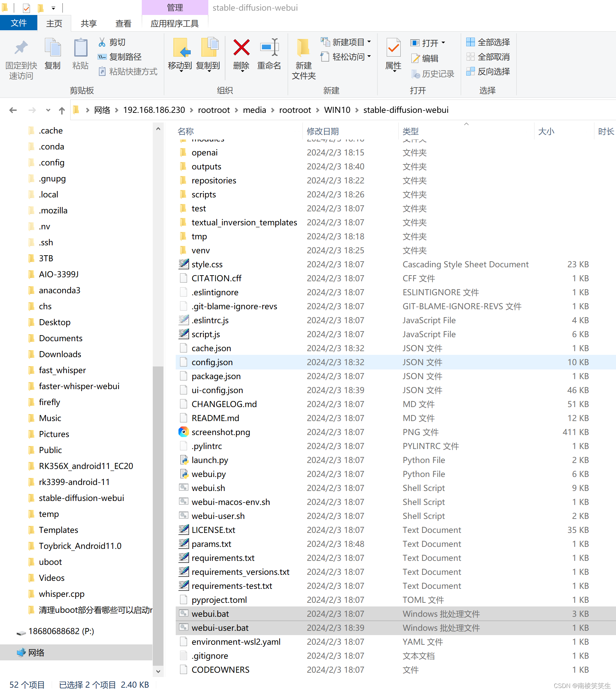Click the red Delete (删除) icon
The image size is (616, 692).
coord(241,48)
